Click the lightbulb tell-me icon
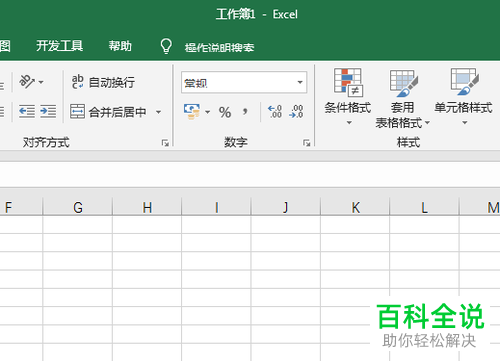500x361 pixels. pyautogui.click(x=166, y=46)
